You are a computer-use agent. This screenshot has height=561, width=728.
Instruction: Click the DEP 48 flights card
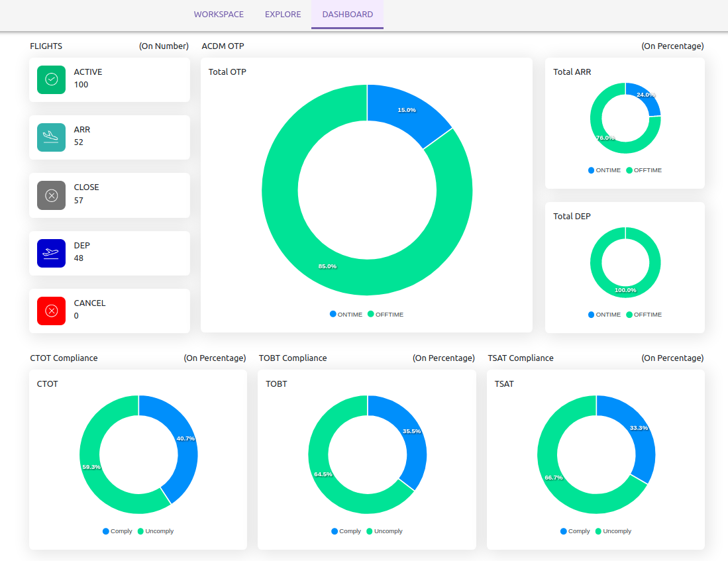pos(109,252)
